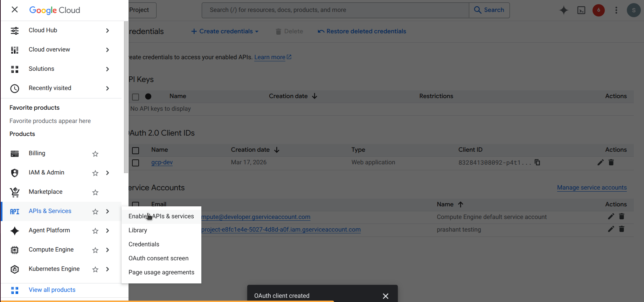
Task: Click the Marketplace cart icon
Action: (x=15, y=192)
